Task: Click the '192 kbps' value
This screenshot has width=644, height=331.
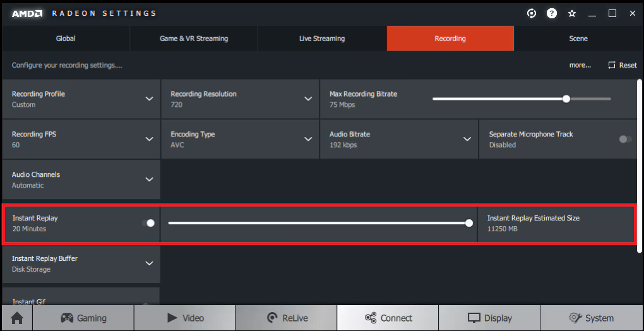Action: (343, 145)
